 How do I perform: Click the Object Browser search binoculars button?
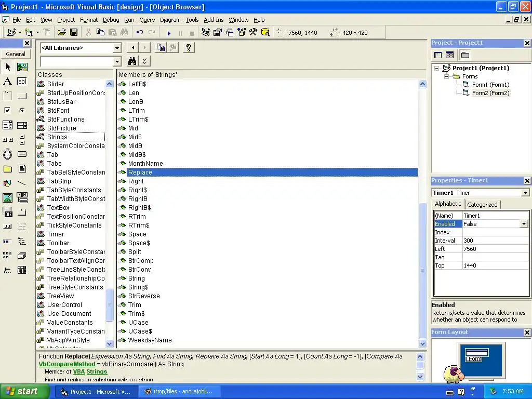(x=132, y=61)
